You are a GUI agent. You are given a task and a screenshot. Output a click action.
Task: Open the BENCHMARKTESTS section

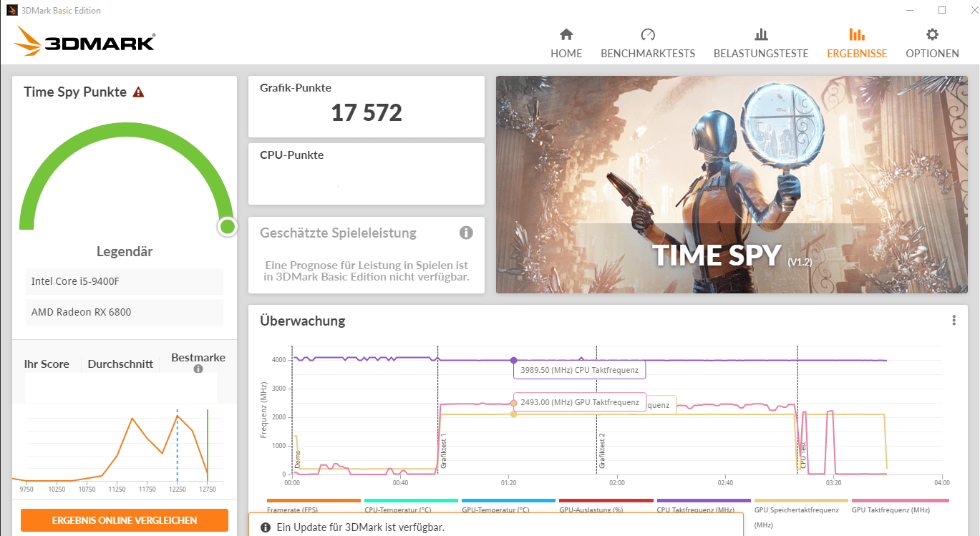[x=648, y=44]
